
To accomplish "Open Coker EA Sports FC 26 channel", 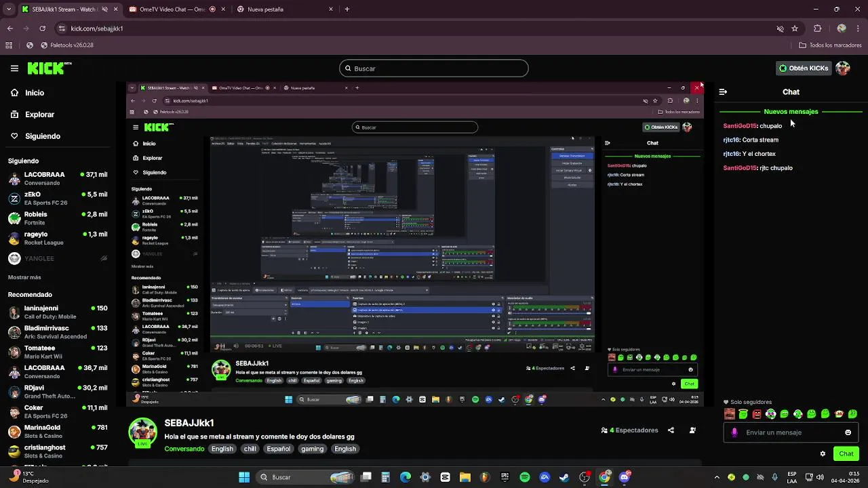I will tap(58, 411).
